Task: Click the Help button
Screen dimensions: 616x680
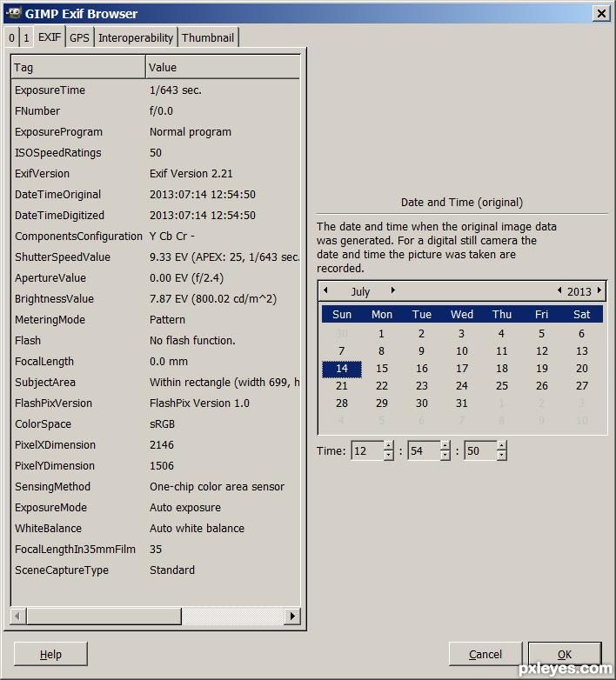Action: [50, 654]
